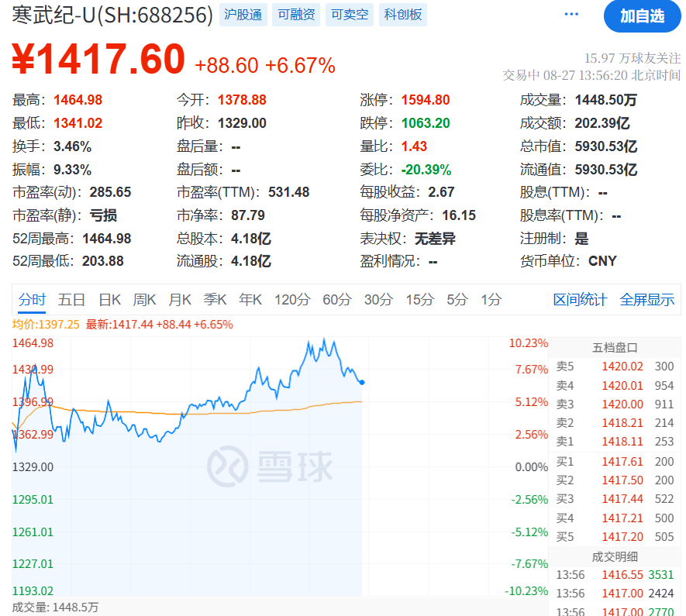Switch to the 60分 chart tab

(337, 300)
